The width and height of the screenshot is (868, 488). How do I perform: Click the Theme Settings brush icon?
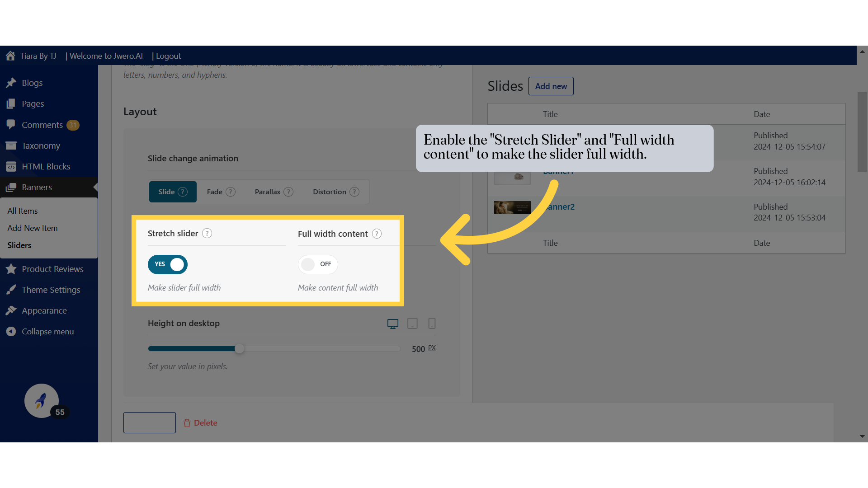coord(11,290)
